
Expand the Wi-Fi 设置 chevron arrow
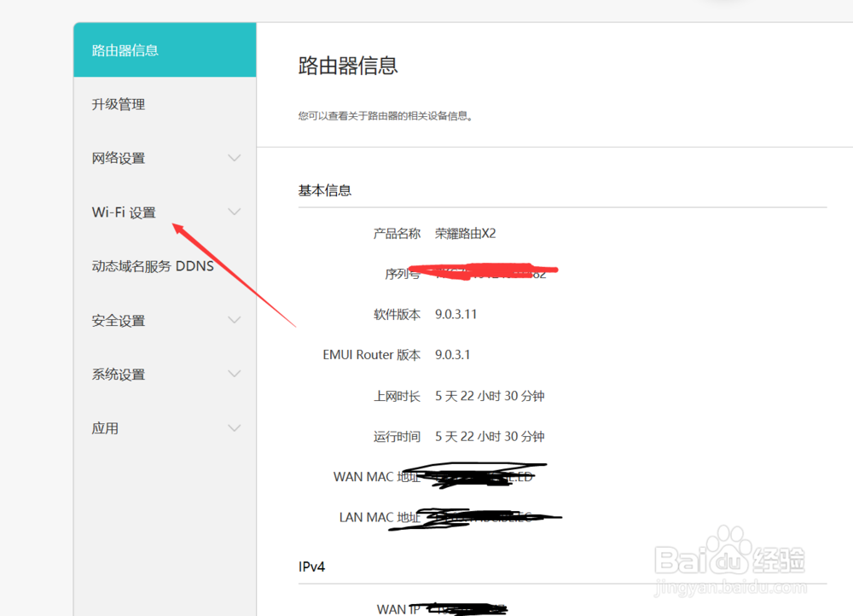click(234, 212)
